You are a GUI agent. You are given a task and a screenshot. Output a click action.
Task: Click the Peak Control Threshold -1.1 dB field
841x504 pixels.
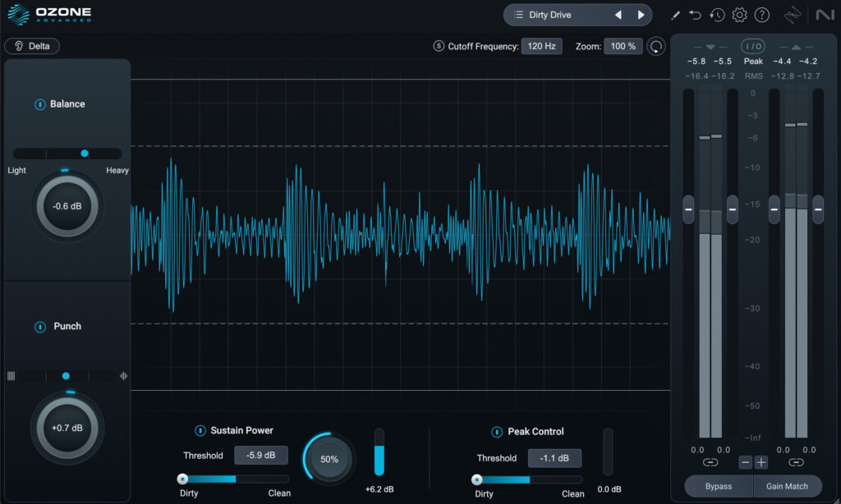click(x=554, y=458)
